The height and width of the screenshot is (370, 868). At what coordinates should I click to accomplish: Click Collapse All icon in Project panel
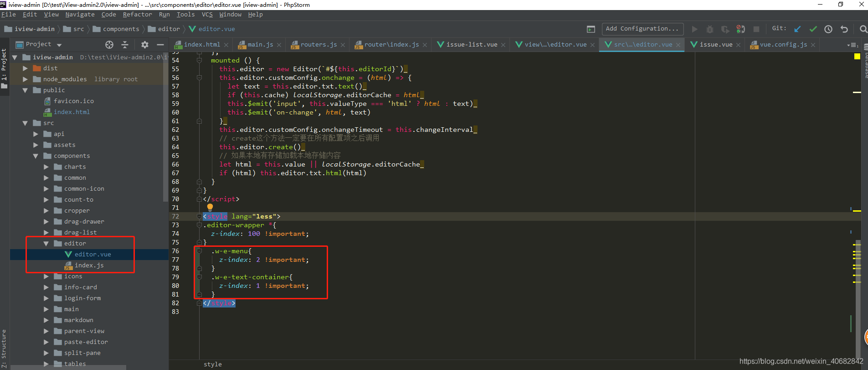click(125, 45)
